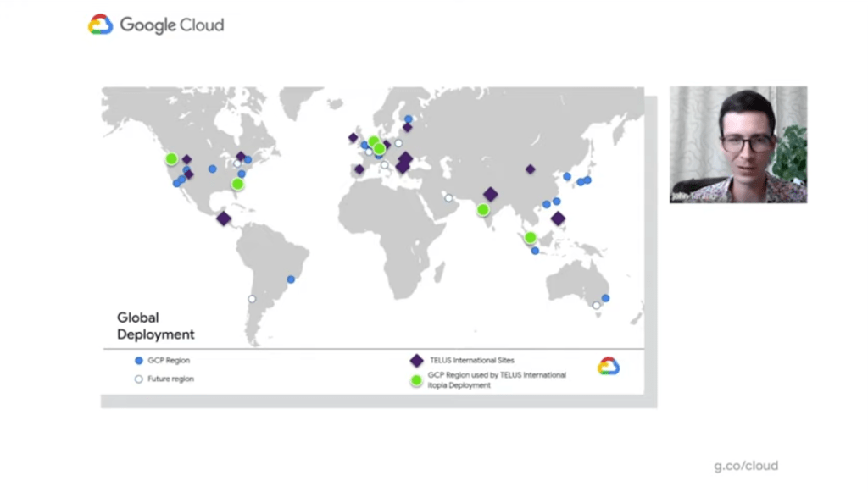Viewport: 868px width, 492px height.
Task: Click the purple TELUS diamond in Central America
Action: (x=224, y=220)
